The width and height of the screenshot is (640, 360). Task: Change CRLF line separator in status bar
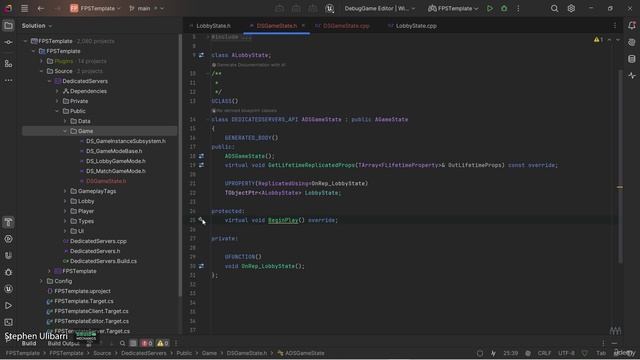tap(544, 353)
